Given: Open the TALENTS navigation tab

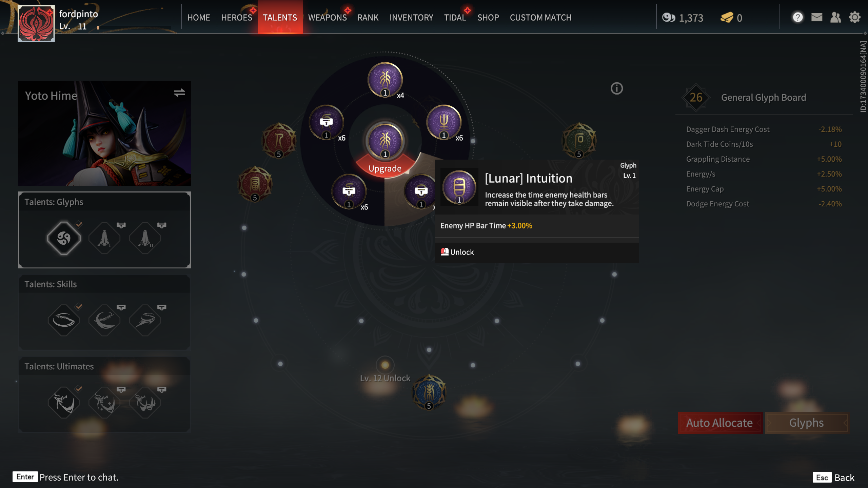Looking at the screenshot, I should [280, 17].
